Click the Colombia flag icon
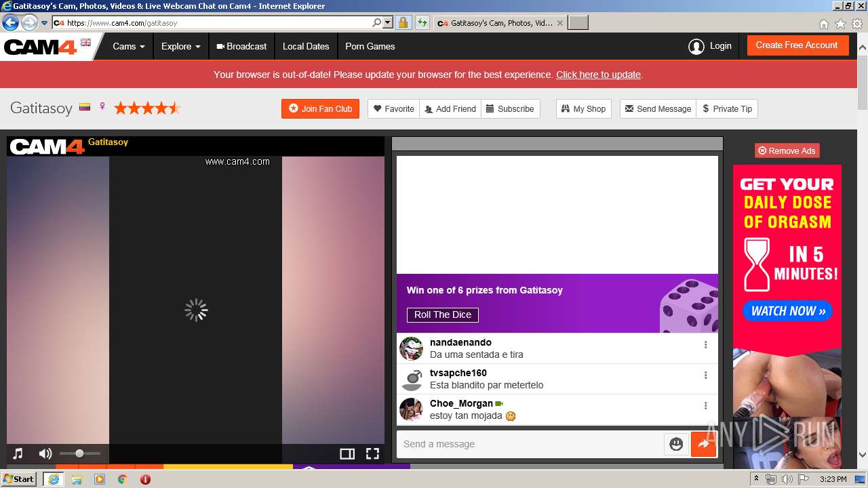This screenshot has width=868, height=488. tap(85, 106)
